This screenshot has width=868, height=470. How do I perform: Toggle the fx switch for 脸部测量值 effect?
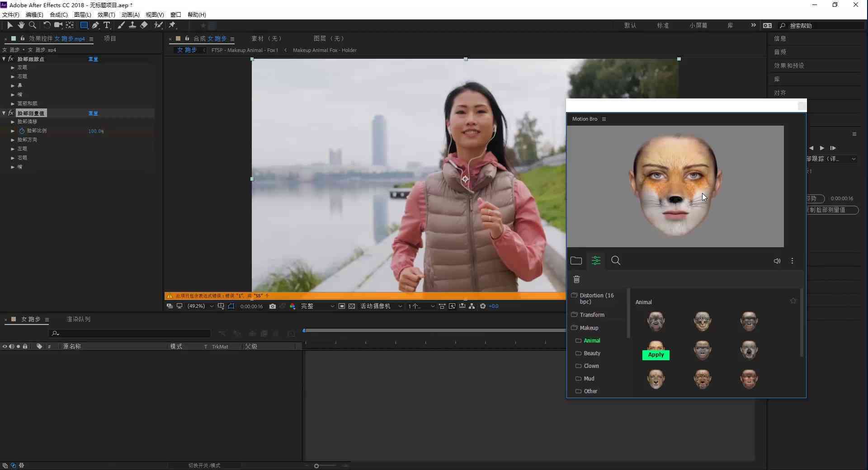coord(11,113)
